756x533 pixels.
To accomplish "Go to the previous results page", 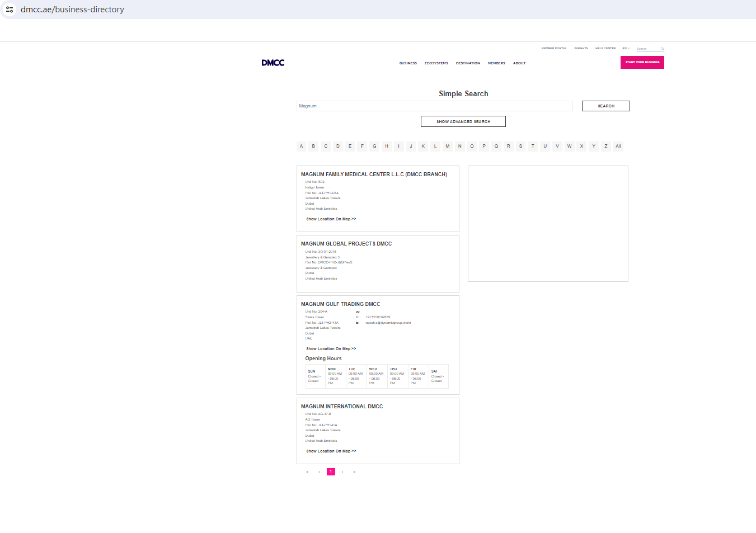I will 319,472.
